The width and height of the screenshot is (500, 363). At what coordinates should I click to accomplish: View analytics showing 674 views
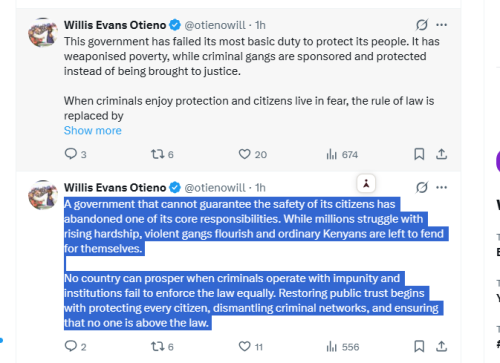point(342,154)
